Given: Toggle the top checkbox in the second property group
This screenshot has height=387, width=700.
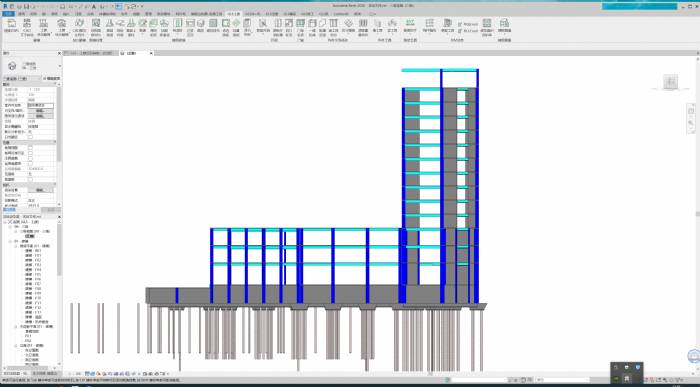Looking at the screenshot, I should click(30, 148).
